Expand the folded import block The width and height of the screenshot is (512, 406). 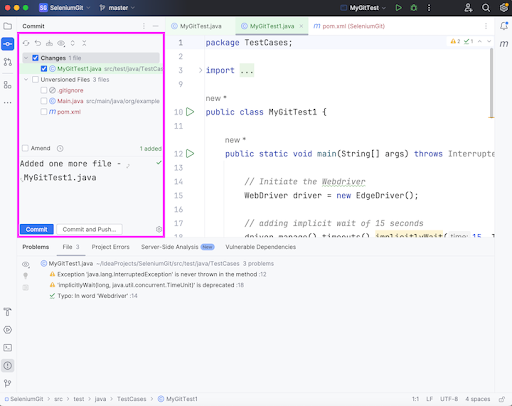pos(200,70)
